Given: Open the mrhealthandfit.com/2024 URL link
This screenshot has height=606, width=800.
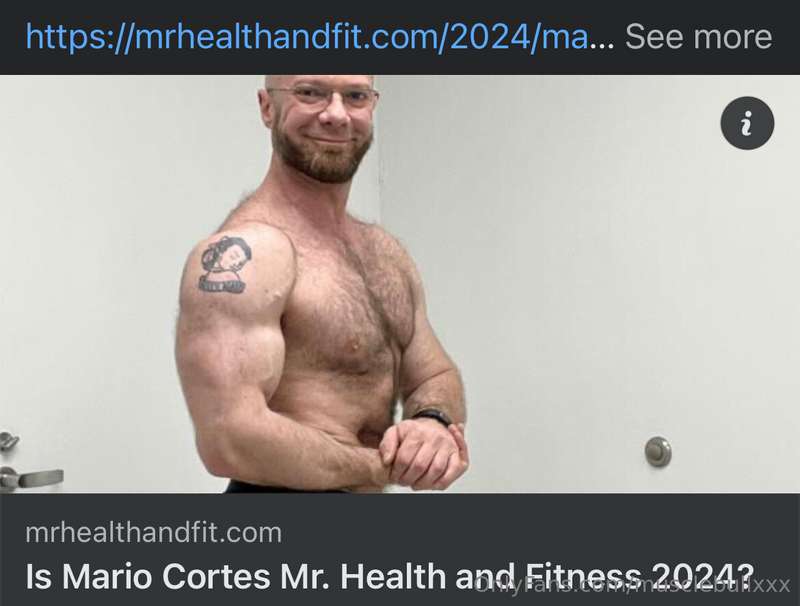Looking at the screenshot, I should coord(307,36).
